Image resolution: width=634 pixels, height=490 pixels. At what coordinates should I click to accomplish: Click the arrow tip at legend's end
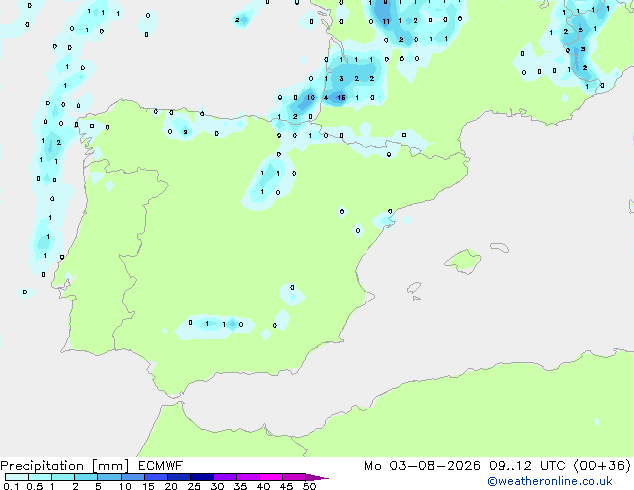pyautogui.click(x=317, y=477)
